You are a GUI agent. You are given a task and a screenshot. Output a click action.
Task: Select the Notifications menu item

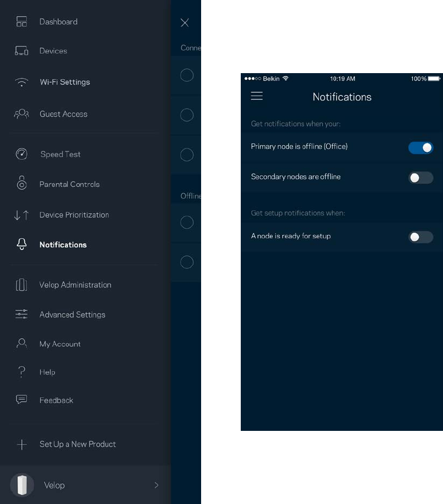(63, 244)
